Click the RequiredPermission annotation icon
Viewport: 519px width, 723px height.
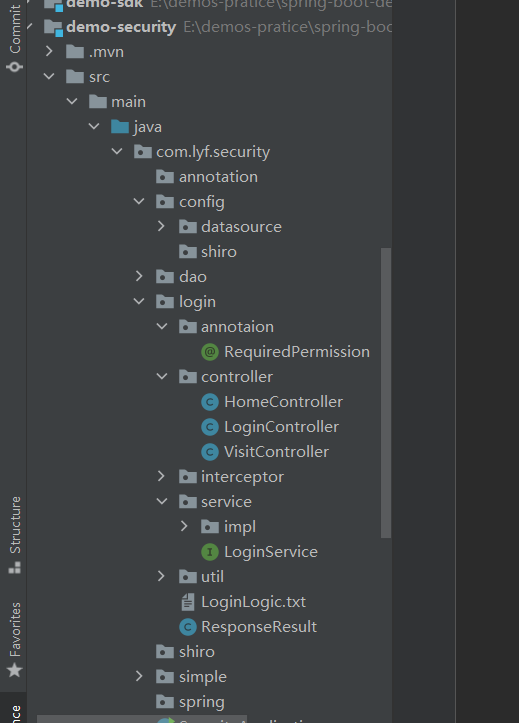pyautogui.click(x=210, y=352)
